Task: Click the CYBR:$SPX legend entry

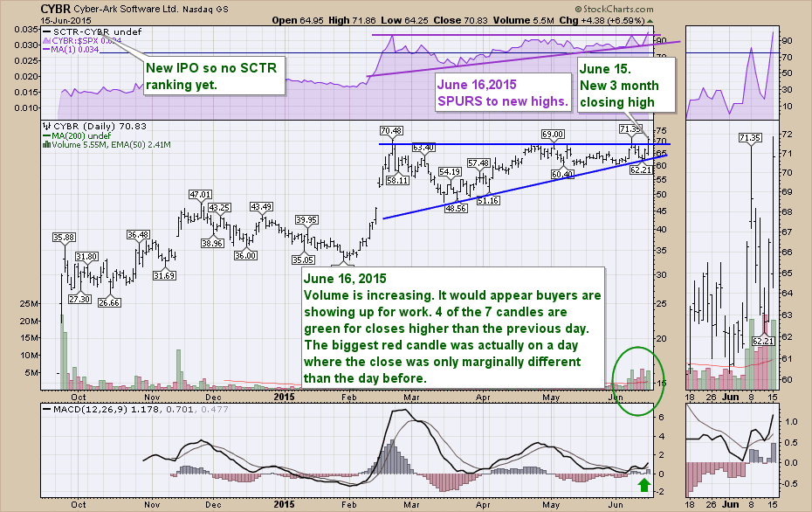Action: [82, 40]
